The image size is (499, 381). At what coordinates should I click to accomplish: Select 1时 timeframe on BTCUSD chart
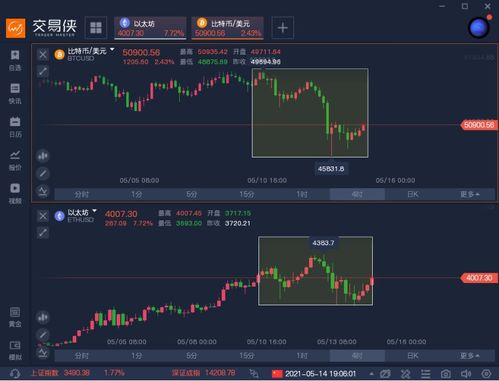click(x=302, y=194)
